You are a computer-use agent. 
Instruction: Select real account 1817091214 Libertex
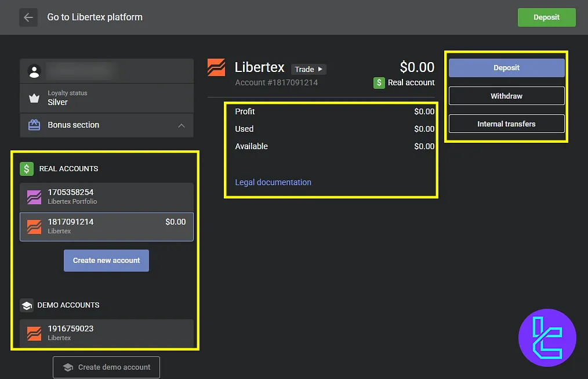pyautogui.click(x=107, y=227)
